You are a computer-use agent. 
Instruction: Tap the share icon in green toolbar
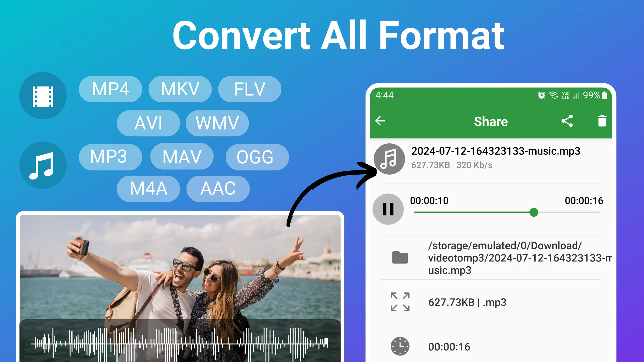567,121
